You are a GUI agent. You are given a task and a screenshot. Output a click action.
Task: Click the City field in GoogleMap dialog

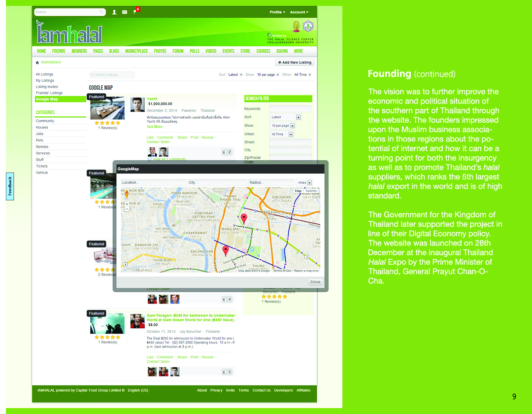click(x=217, y=182)
